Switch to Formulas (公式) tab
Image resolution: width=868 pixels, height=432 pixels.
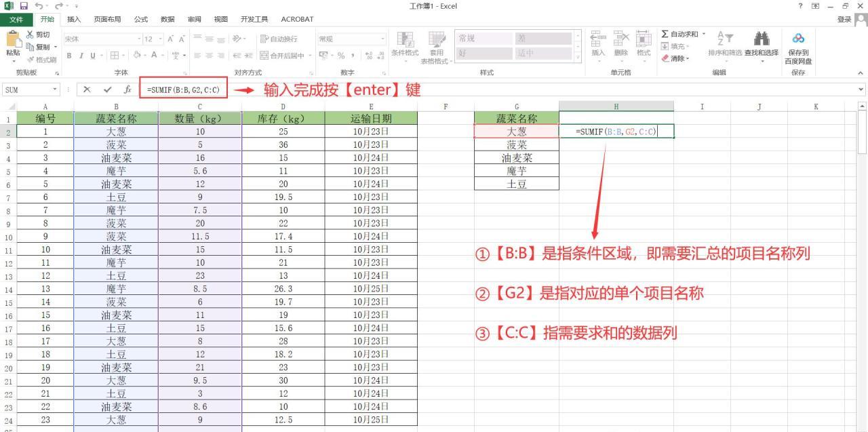[x=140, y=19]
